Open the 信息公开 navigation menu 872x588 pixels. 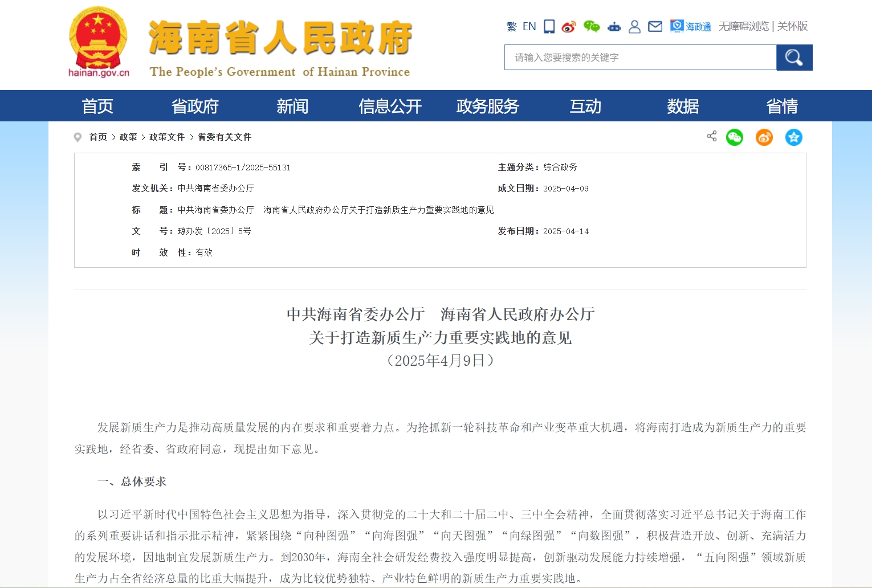(390, 106)
